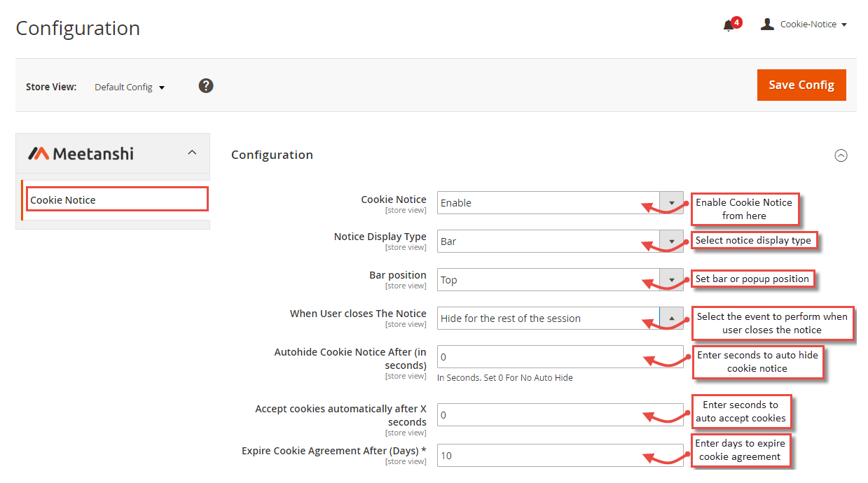868x483 pixels.
Task: Click the Cookie-Notice user avatar icon
Action: 768,24
